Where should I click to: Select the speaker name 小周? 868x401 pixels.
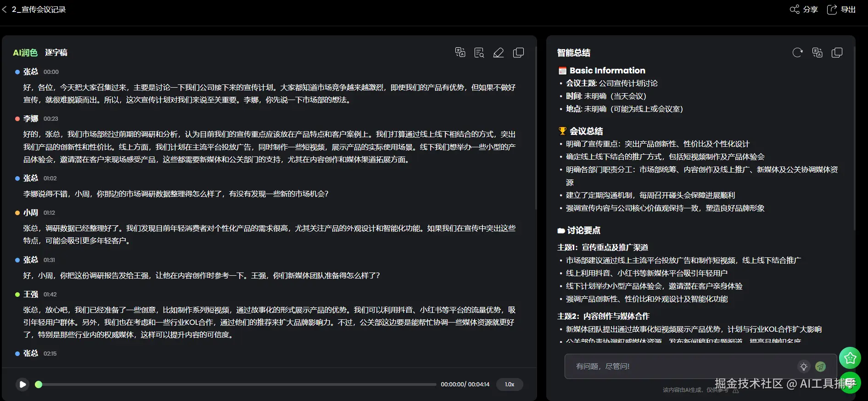pos(31,213)
